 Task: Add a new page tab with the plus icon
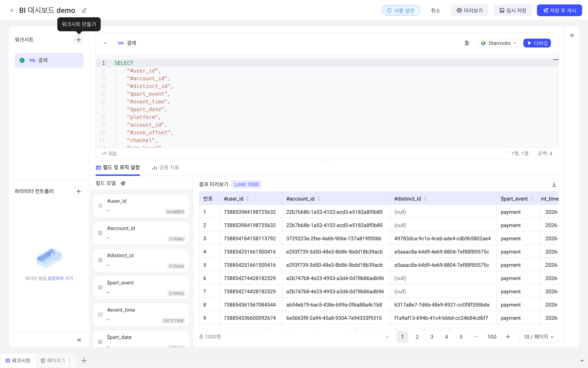[x=84, y=360]
